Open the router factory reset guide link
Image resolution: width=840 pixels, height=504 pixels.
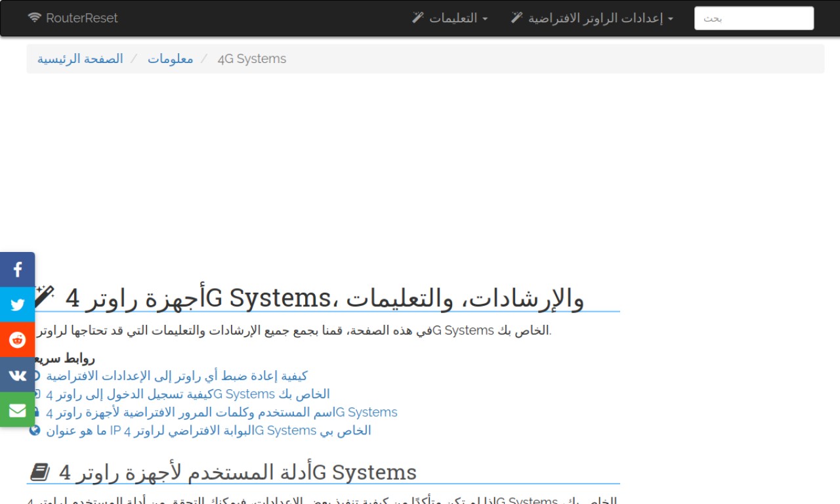[x=177, y=376]
